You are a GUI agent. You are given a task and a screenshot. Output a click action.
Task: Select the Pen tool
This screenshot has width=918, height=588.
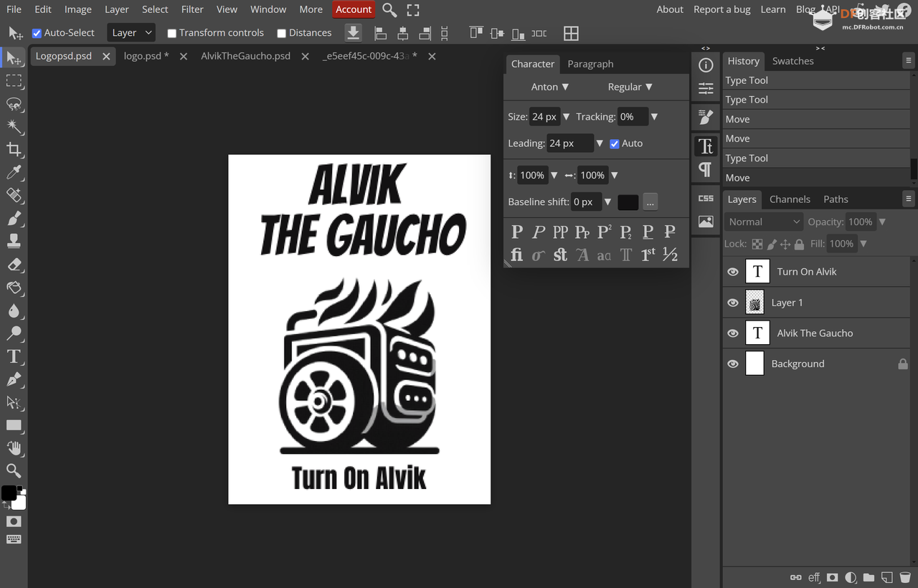[14, 379]
